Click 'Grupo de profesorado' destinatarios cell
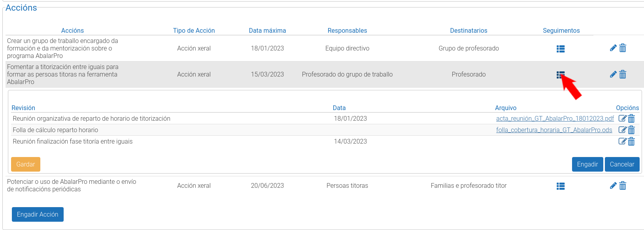Image resolution: width=644 pixels, height=230 pixels. pos(468,48)
